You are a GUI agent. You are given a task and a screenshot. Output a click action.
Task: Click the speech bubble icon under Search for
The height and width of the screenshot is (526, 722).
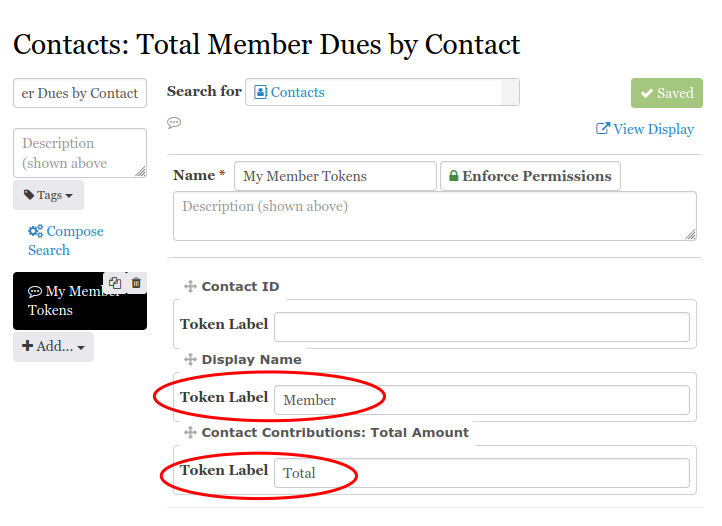pyautogui.click(x=174, y=123)
